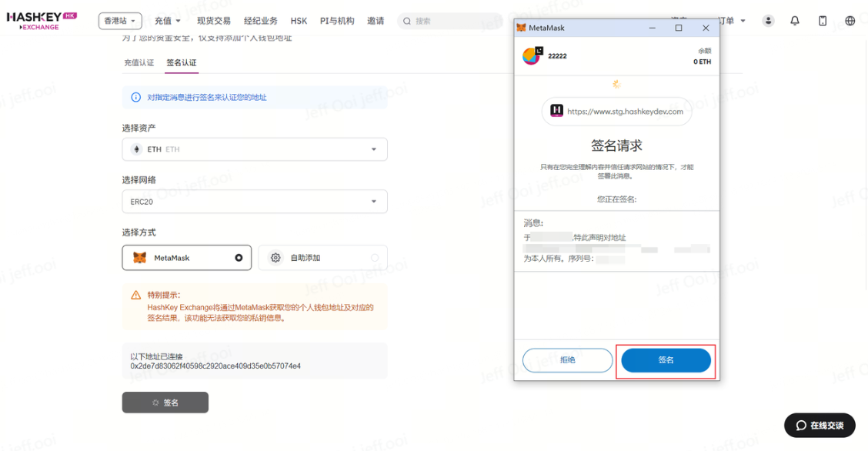Expand the 充值 menu in the navbar
This screenshot has width=868, height=451.
168,21
